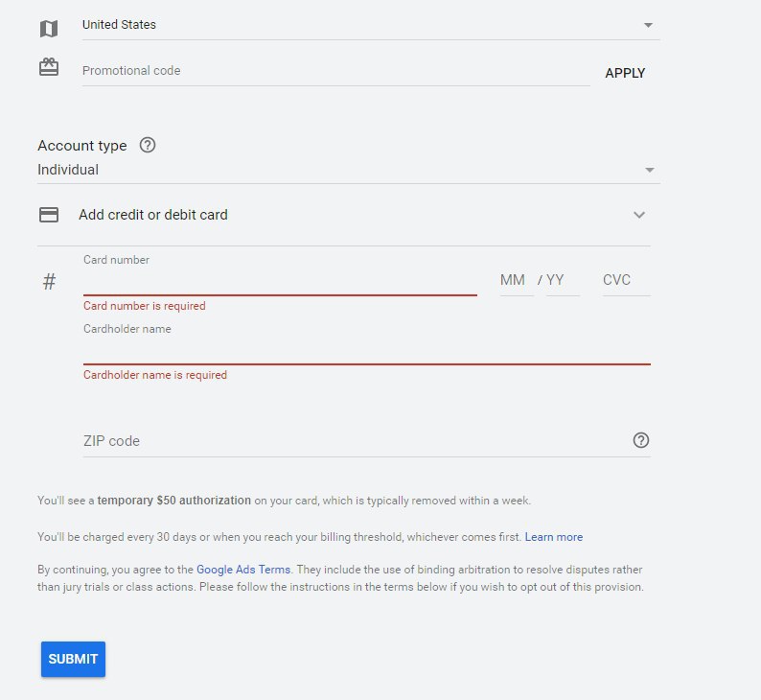761x700 pixels.
Task: Focus the YY expiry year field
Action: (x=562, y=281)
